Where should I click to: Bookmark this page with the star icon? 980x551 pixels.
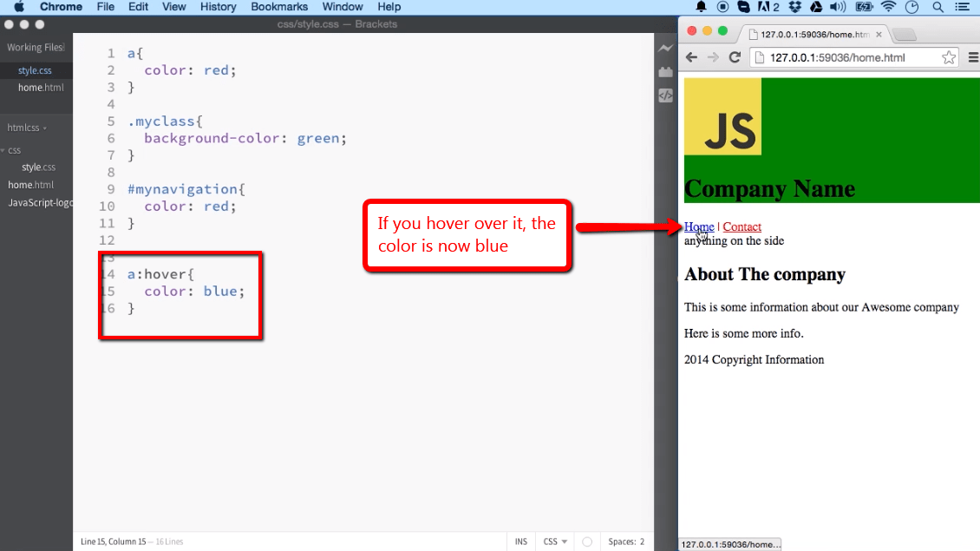pos(949,57)
